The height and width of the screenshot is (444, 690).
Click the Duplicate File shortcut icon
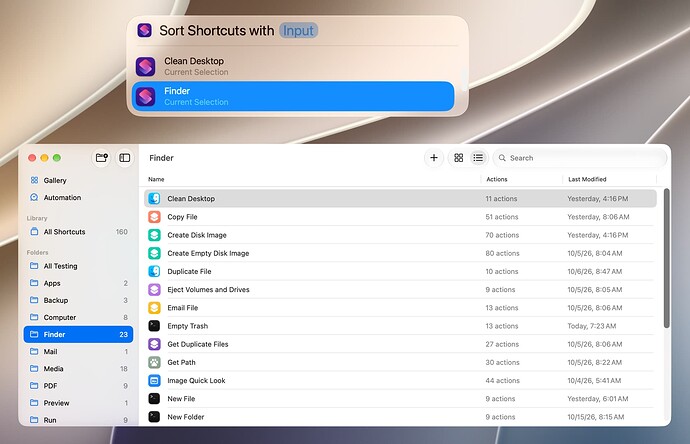(154, 272)
